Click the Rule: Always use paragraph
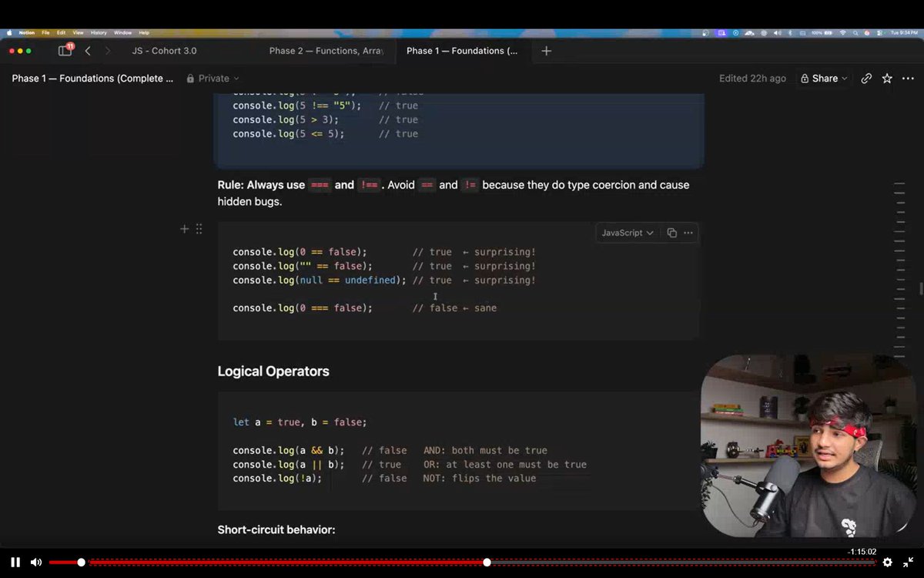The image size is (924, 578). point(454,193)
